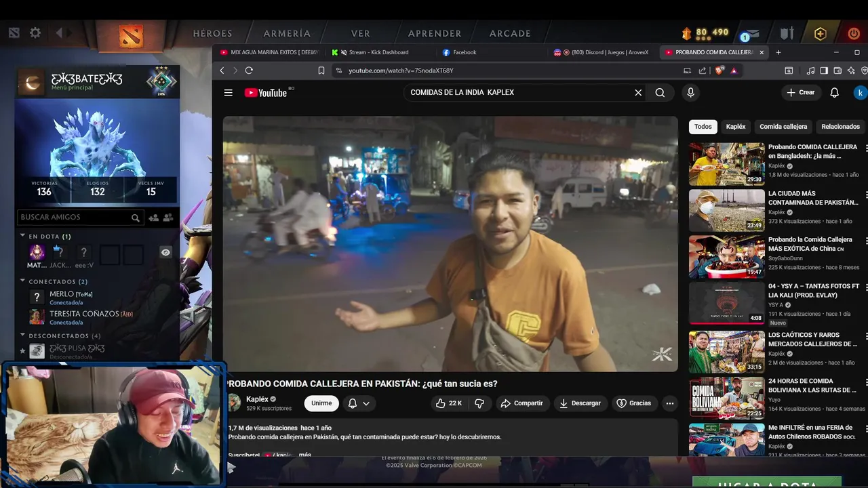Open YouTube notifications bell
The image size is (868, 488).
(835, 93)
